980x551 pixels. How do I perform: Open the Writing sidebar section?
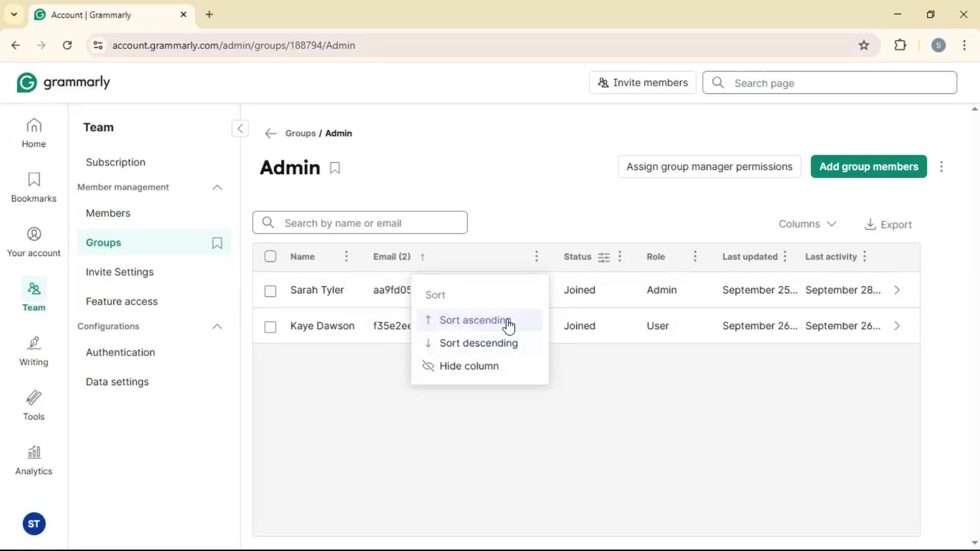[x=34, y=351]
